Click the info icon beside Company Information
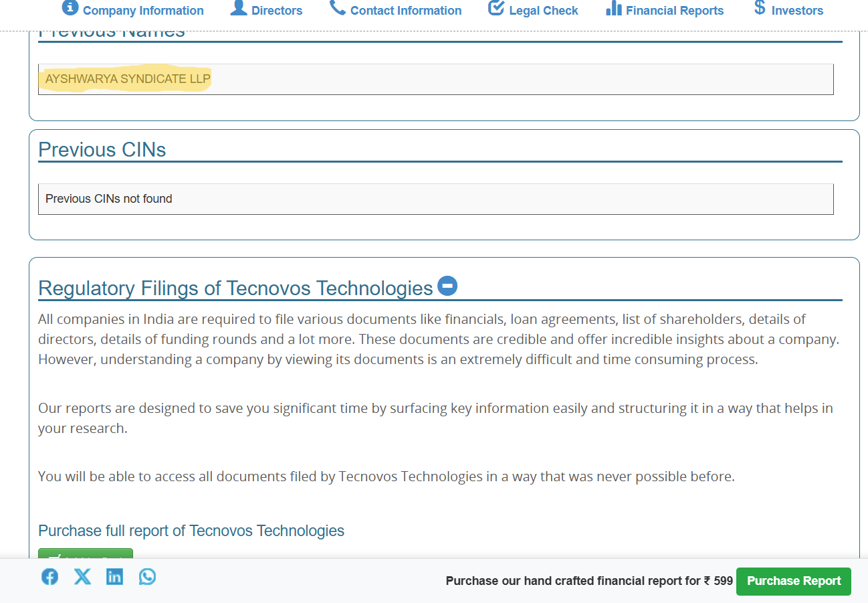The height and width of the screenshot is (603, 868). pos(70,7)
